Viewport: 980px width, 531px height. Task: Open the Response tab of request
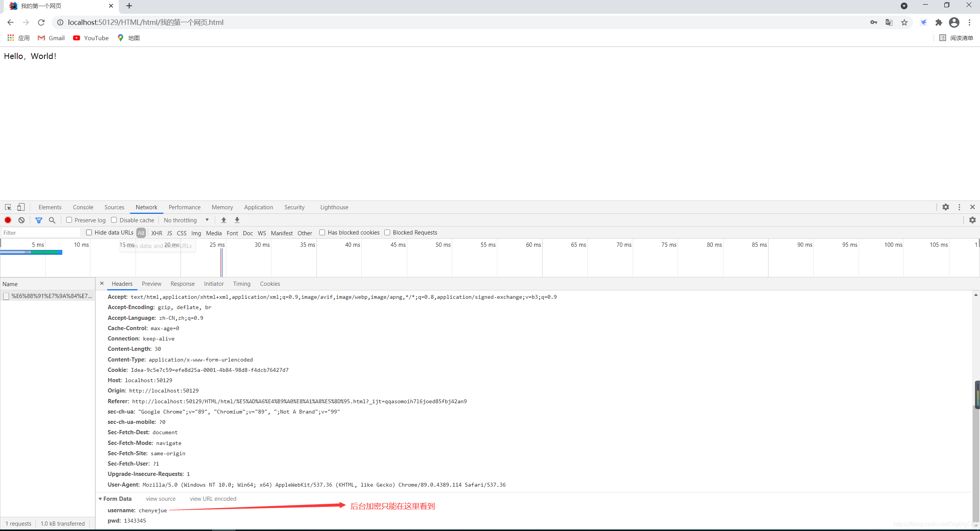pyautogui.click(x=183, y=284)
